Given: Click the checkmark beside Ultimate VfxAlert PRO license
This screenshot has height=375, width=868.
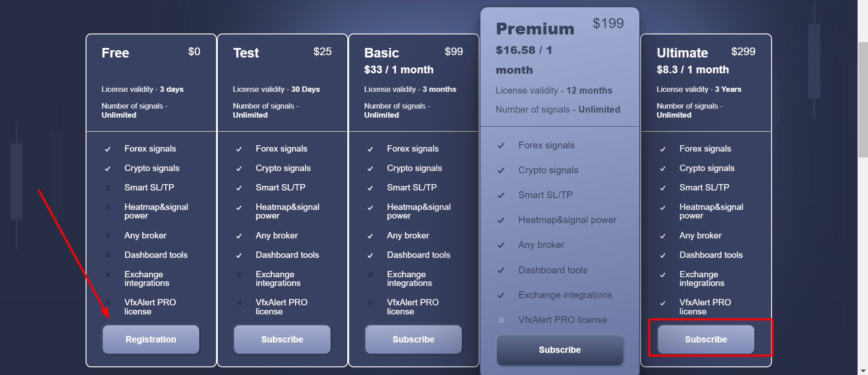Looking at the screenshot, I should tap(663, 303).
